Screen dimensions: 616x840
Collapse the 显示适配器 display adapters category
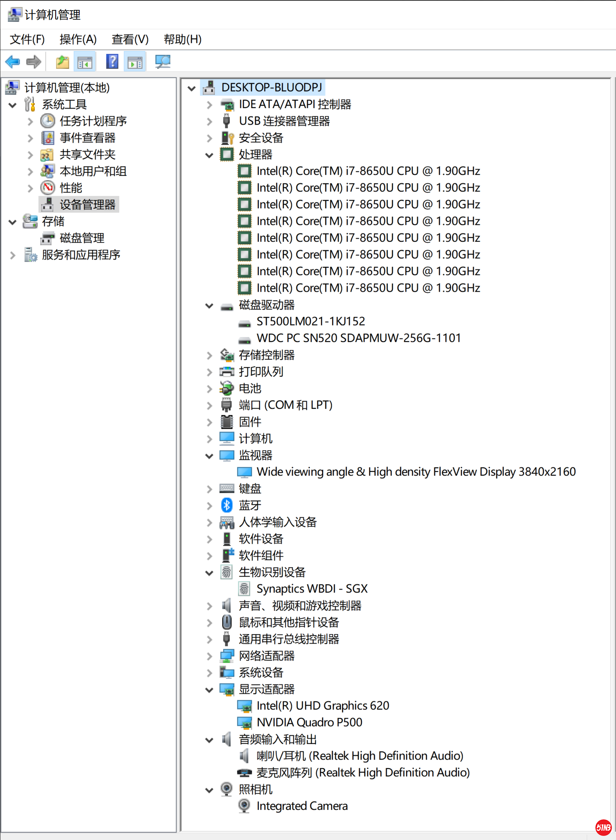click(x=209, y=690)
